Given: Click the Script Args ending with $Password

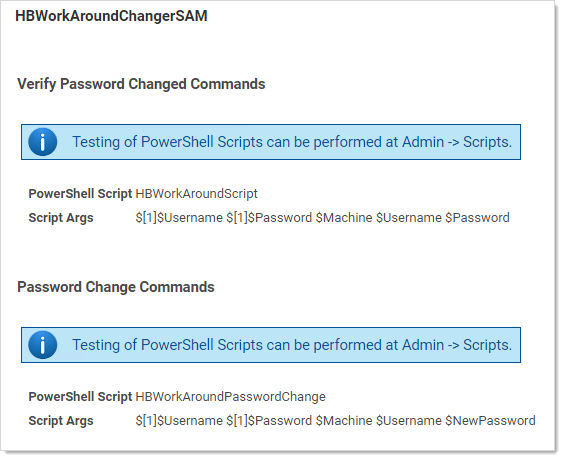Looking at the screenshot, I should (x=322, y=218).
